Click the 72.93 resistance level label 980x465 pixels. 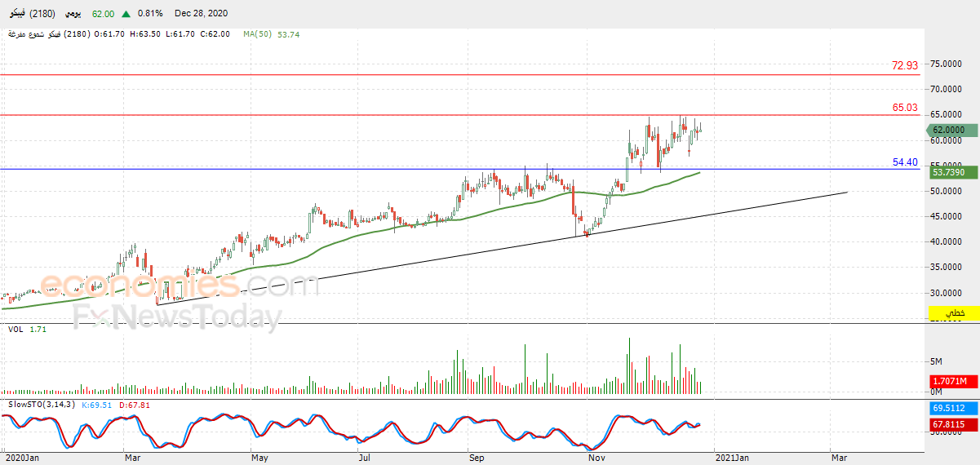(x=905, y=65)
